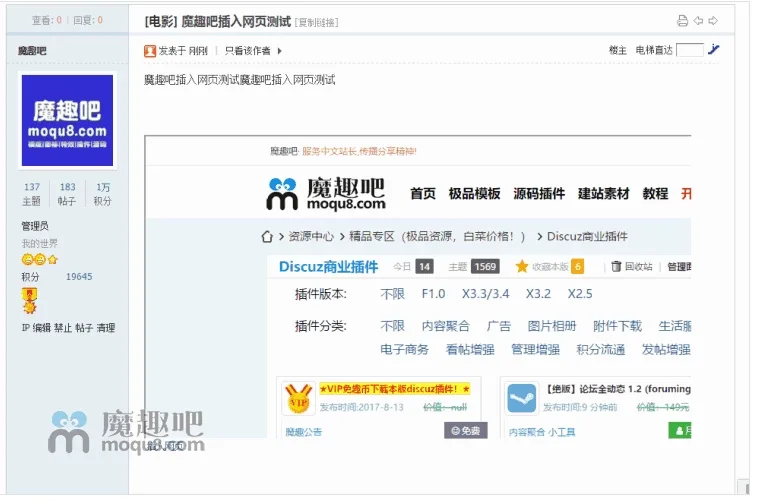Open the 源码插件 navigation item

[x=539, y=193]
